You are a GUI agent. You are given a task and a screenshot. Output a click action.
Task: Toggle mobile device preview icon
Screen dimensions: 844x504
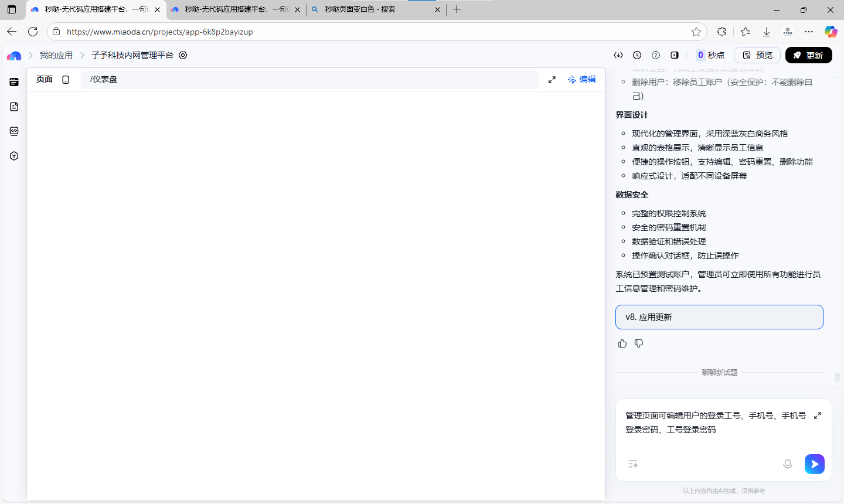click(66, 80)
